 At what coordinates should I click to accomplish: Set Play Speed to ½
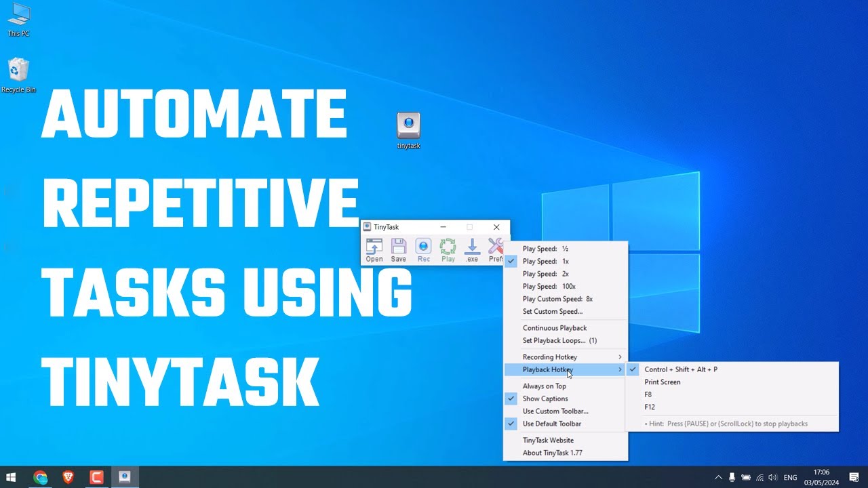[566, 249]
